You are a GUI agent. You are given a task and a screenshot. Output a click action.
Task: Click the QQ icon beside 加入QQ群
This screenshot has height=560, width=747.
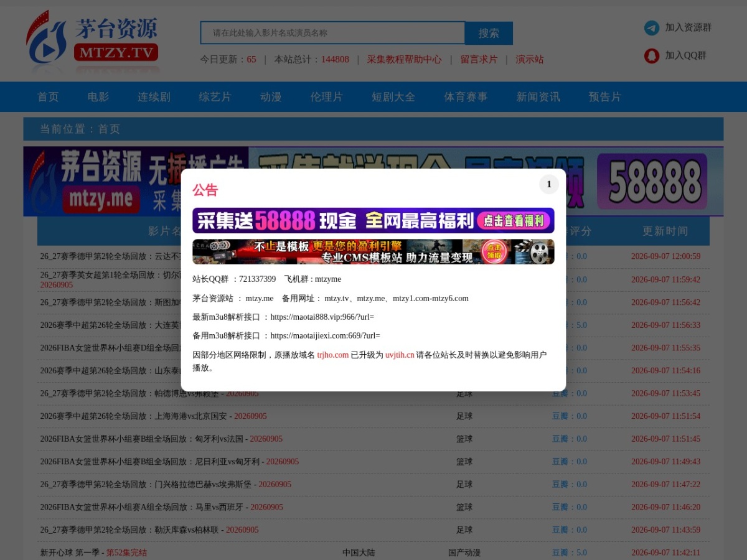pyautogui.click(x=652, y=55)
